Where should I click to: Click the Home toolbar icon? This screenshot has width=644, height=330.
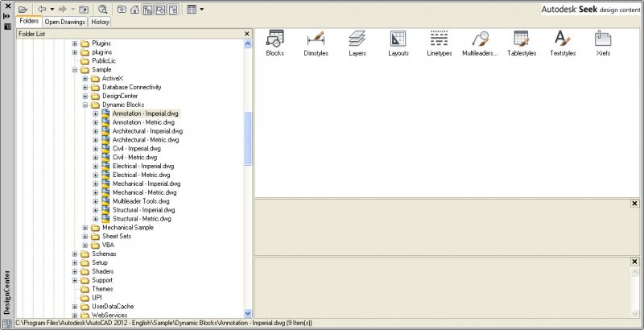(x=134, y=10)
